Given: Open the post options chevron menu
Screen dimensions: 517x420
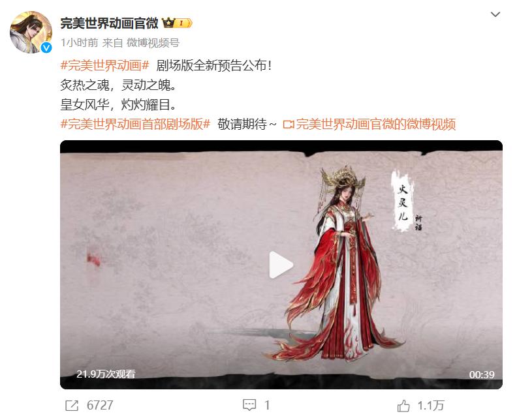Looking at the screenshot, I should pos(495,14).
